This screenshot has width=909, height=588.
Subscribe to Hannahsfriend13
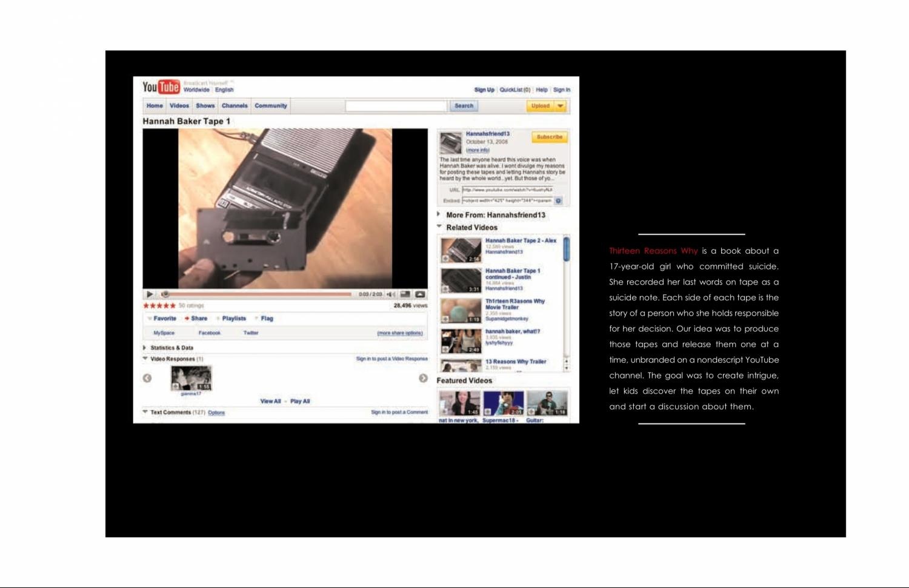coord(550,137)
